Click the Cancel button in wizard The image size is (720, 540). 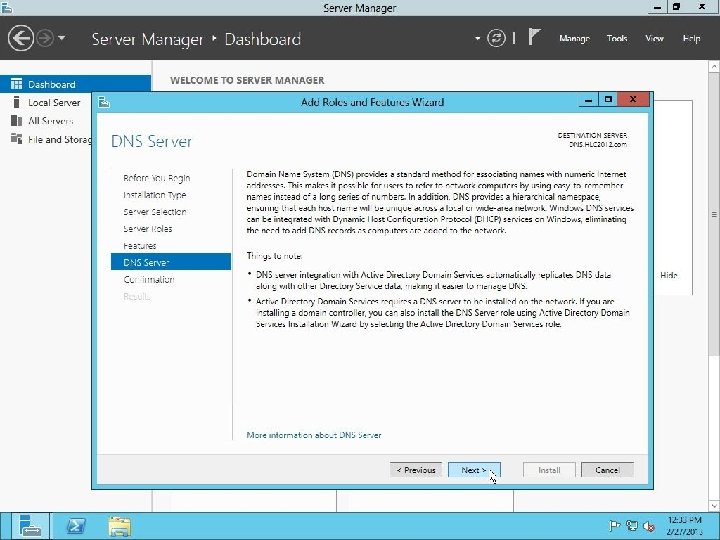tap(607, 470)
